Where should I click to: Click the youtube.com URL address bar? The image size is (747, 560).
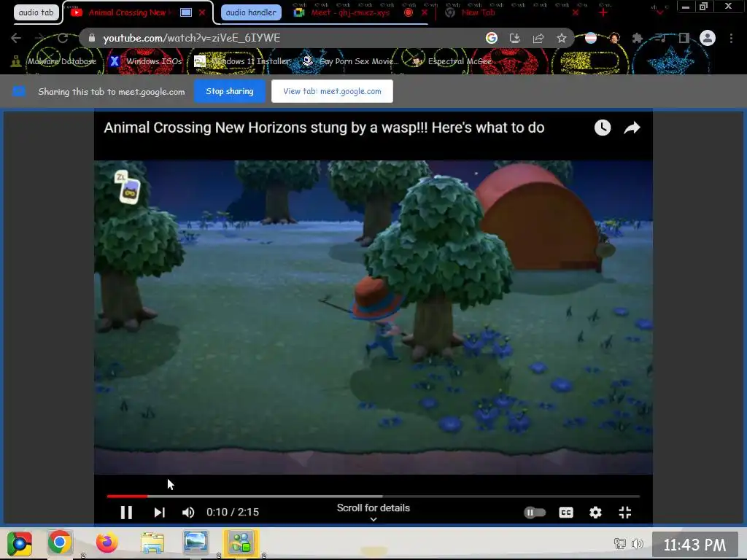[286, 38]
